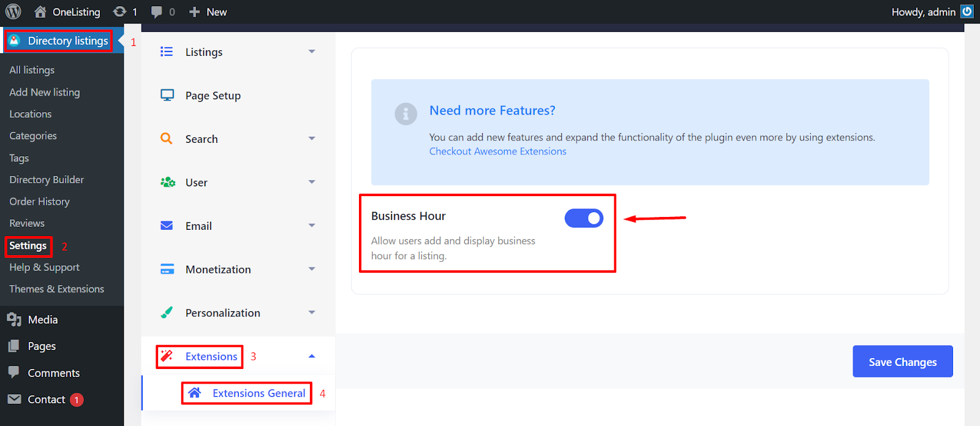Click the comments count 0
980x426 pixels.
click(x=172, y=12)
